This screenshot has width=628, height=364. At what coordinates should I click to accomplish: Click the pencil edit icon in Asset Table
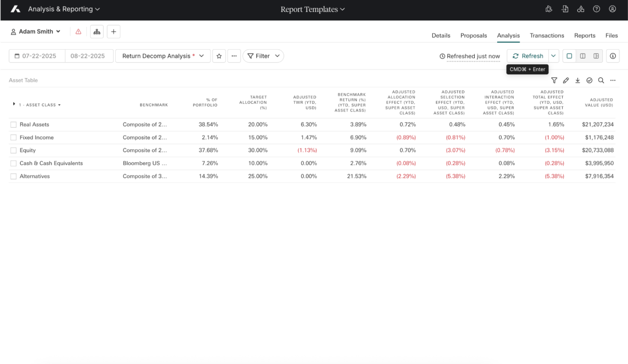click(566, 81)
